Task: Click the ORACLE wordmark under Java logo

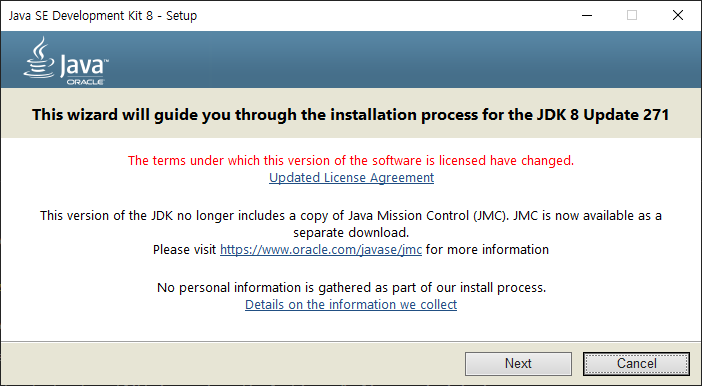Action: point(86,82)
